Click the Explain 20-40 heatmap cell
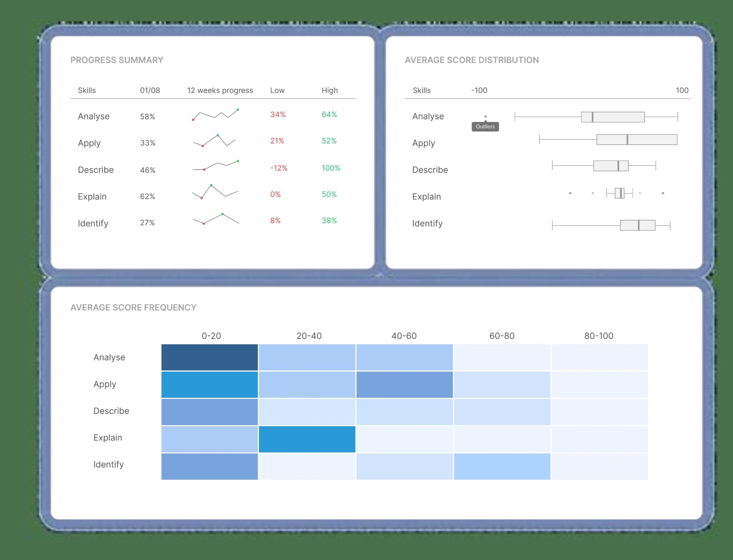The image size is (733, 560). click(307, 439)
